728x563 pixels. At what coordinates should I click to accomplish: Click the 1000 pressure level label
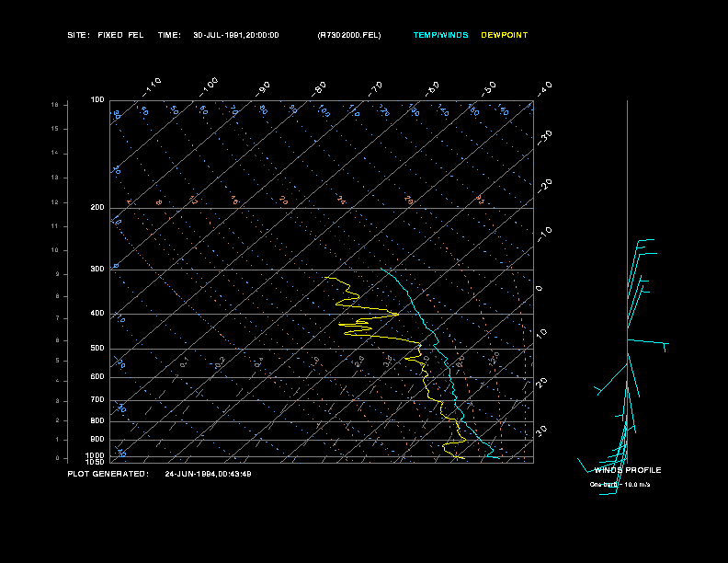click(x=96, y=455)
